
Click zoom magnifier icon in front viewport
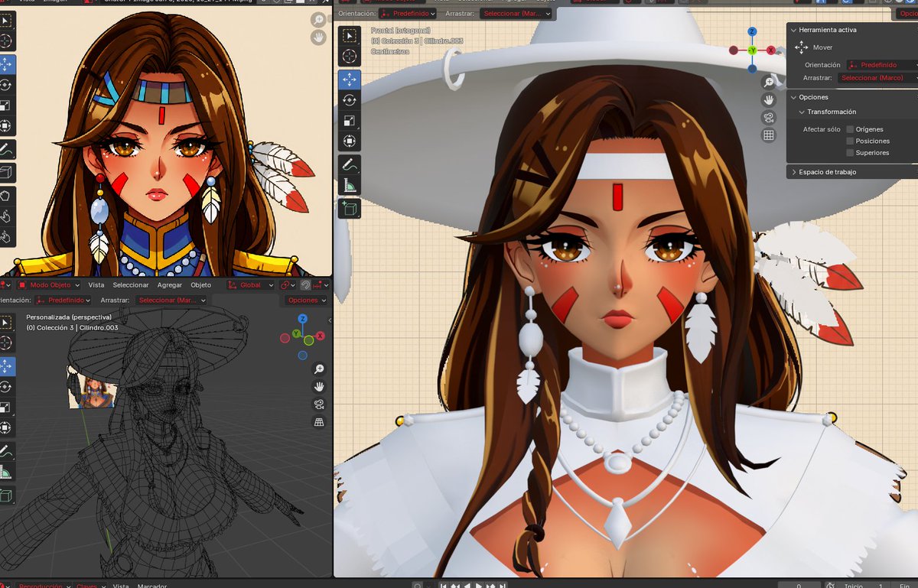tap(769, 82)
